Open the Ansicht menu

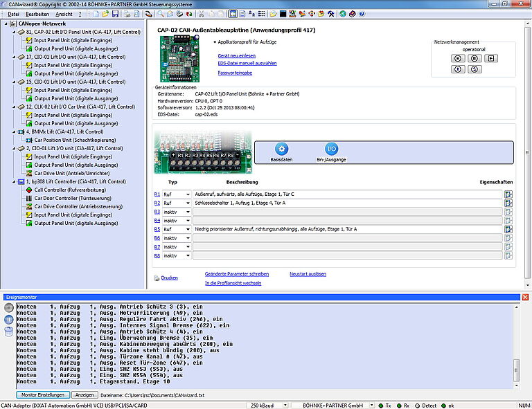pyautogui.click(x=63, y=14)
